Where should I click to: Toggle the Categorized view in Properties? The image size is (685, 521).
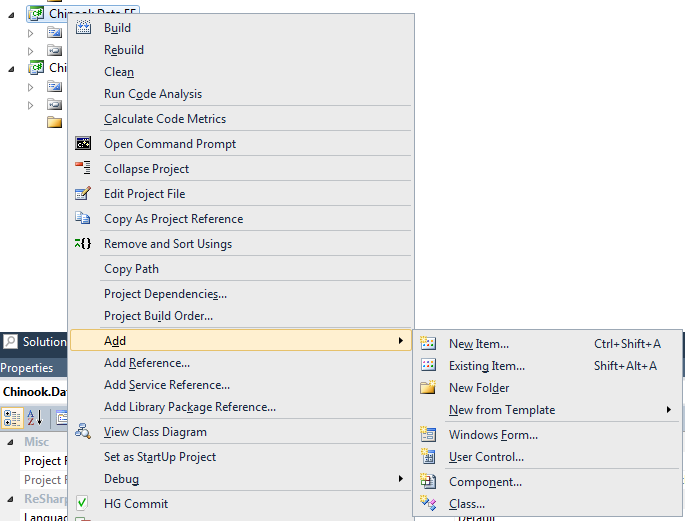12,418
